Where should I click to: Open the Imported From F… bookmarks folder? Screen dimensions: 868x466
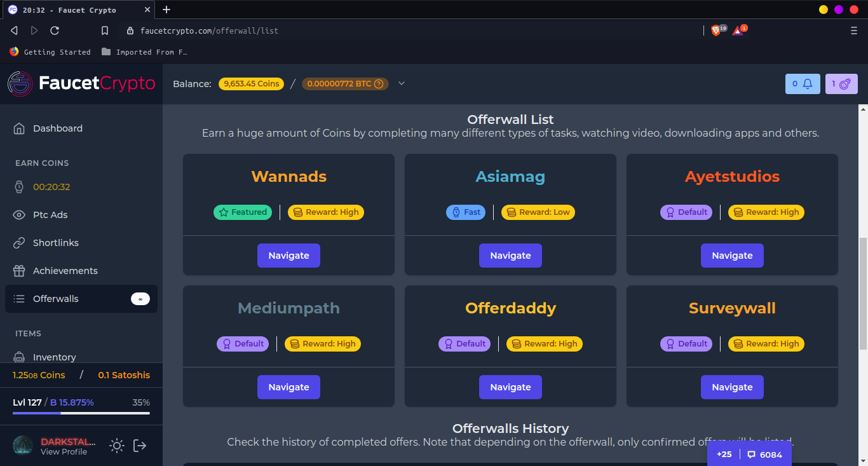(144, 52)
